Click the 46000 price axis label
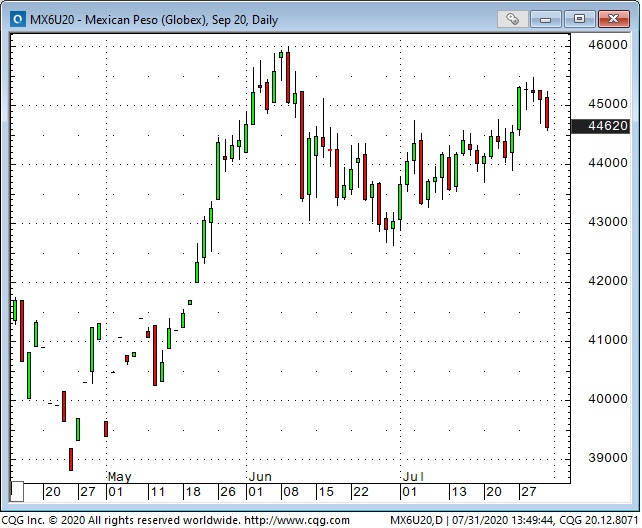 tap(608, 45)
